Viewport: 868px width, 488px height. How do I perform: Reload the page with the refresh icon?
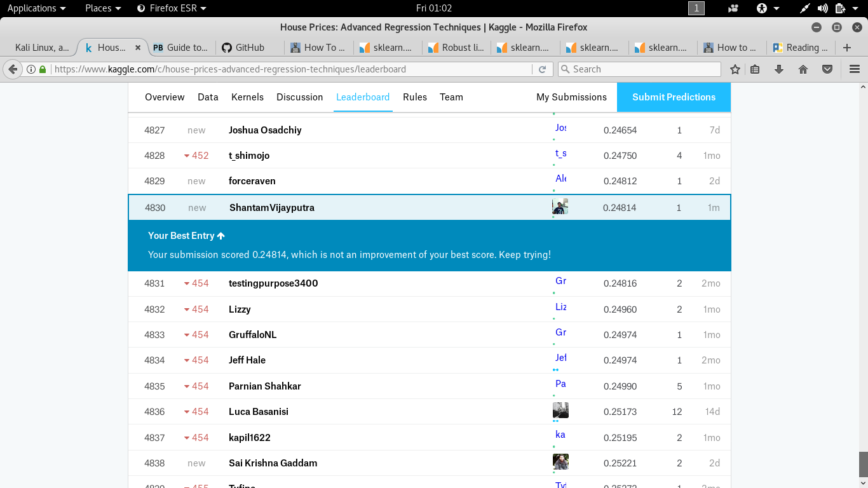[542, 69]
